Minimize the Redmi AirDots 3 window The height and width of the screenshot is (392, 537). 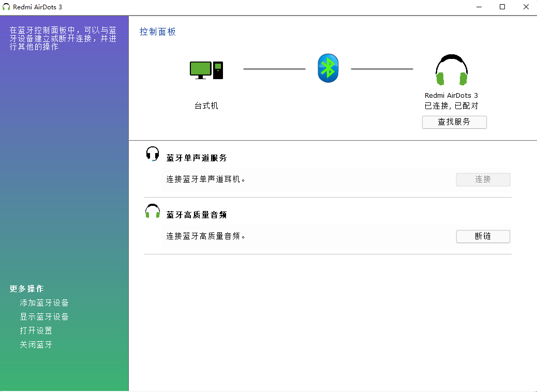pyautogui.click(x=479, y=7)
